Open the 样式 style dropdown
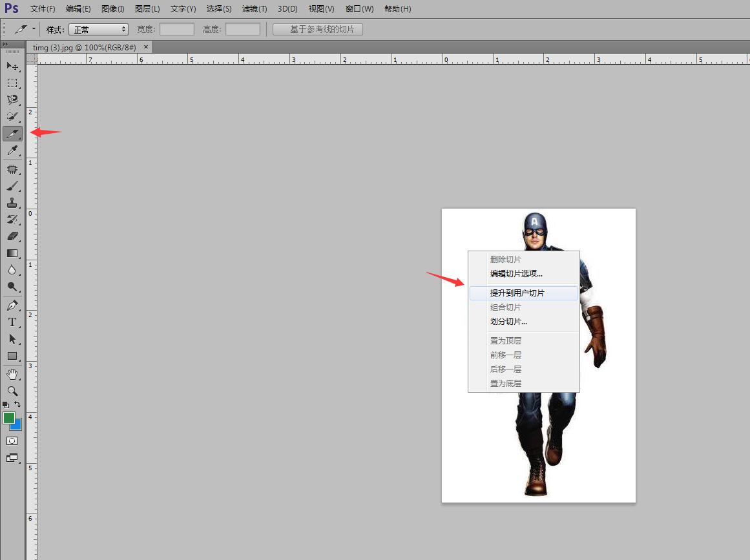Image resolution: width=750 pixels, height=560 pixels. pos(98,30)
